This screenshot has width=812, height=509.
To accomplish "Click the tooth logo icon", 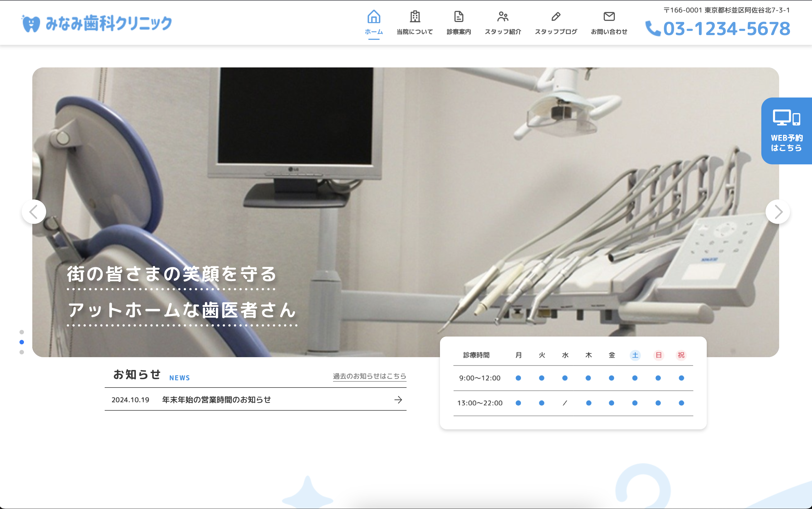I will pos(31,24).
